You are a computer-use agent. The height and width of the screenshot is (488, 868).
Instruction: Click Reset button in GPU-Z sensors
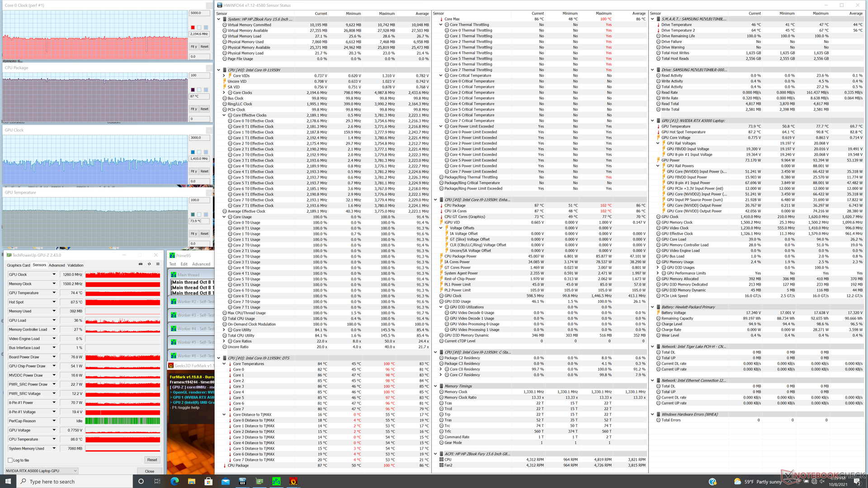pos(152,460)
